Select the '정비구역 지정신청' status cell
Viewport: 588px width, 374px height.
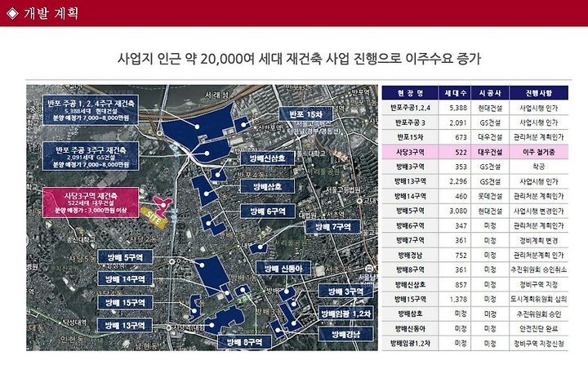(538, 344)
